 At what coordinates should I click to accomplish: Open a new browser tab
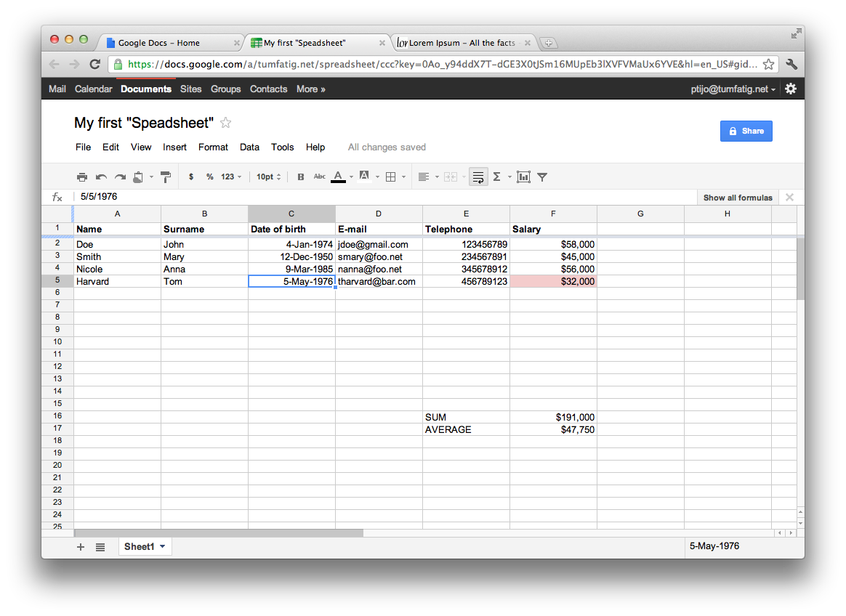point(548,43)
